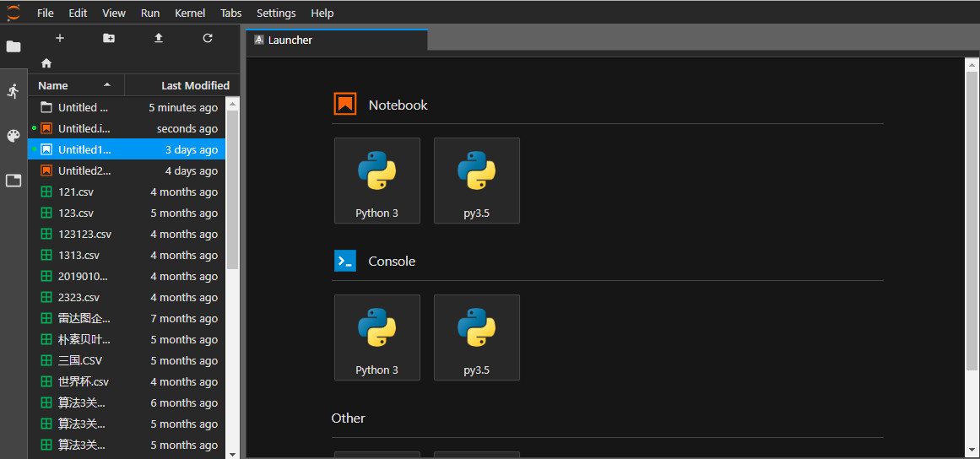980x459 pixels.
Task: Select the Untitled1 notebook file
Action: 127,150
